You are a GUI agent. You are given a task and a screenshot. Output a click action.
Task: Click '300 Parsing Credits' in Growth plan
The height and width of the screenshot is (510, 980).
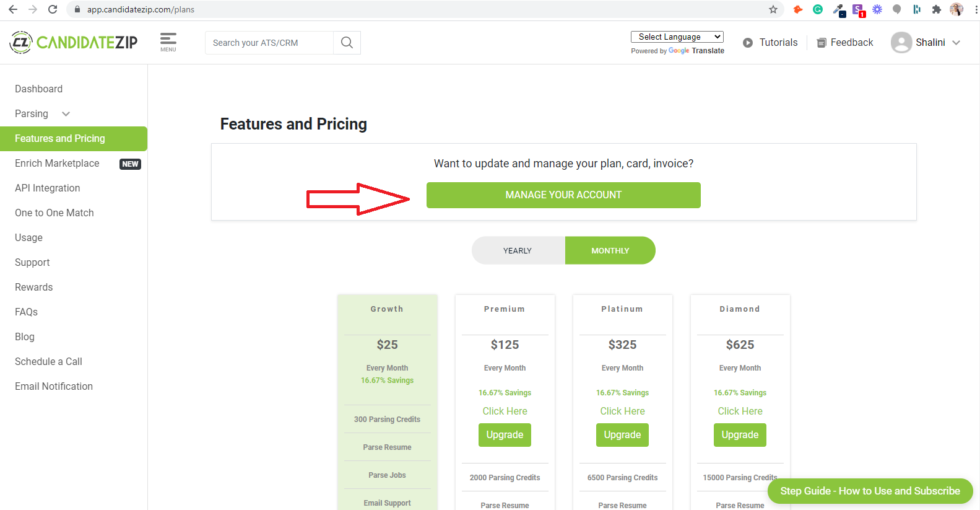[x=387, y=420]
